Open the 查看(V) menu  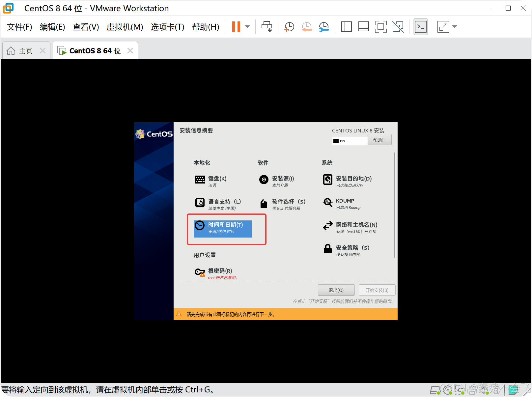(x=86, y=27)
